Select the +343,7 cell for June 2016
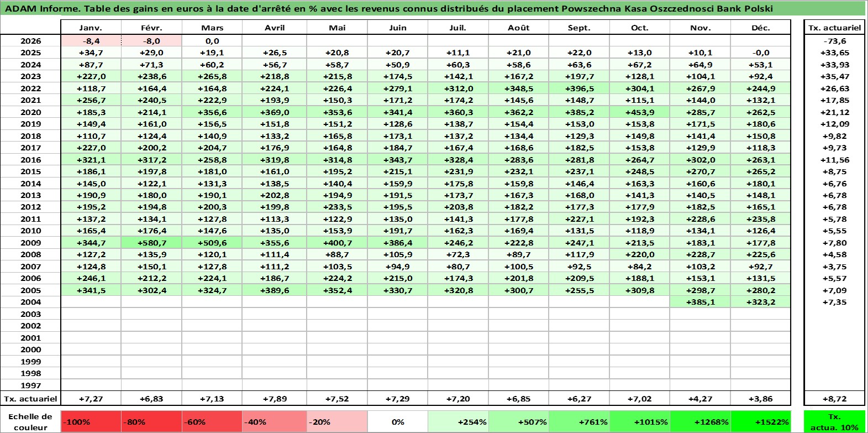Image resolution: width=868 pixels, height=433 pixels. click(x=398, y=160)
